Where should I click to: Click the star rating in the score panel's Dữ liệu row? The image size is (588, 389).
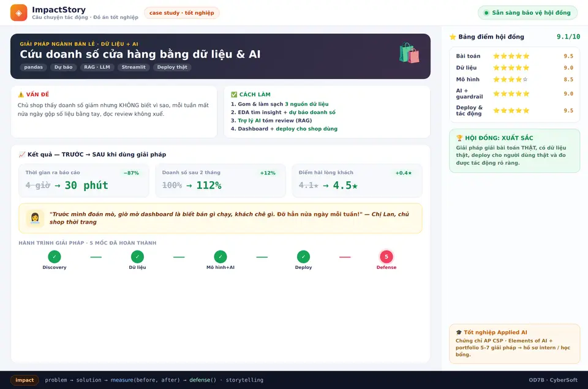point(511,68)
